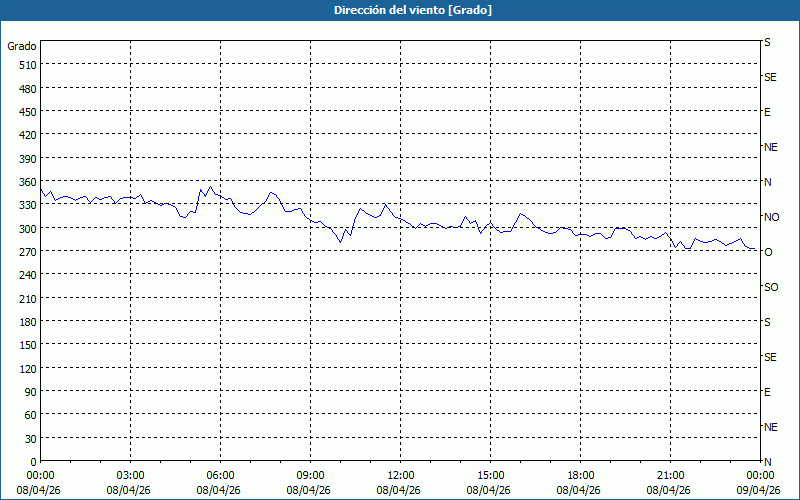Select the 18:00 time marker
Image resolution: width=800 pixels, height=500 pixels.
(x=580, y=476)
